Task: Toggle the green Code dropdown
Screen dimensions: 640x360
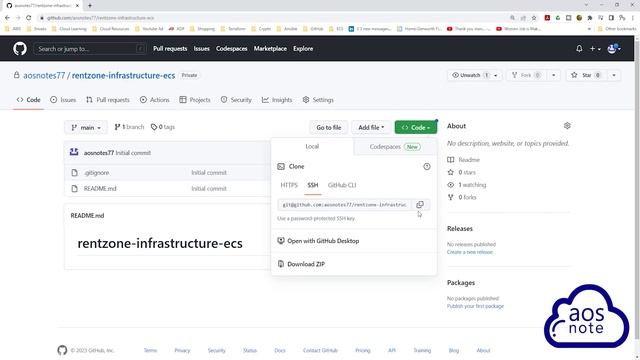Action: (416, 127)
